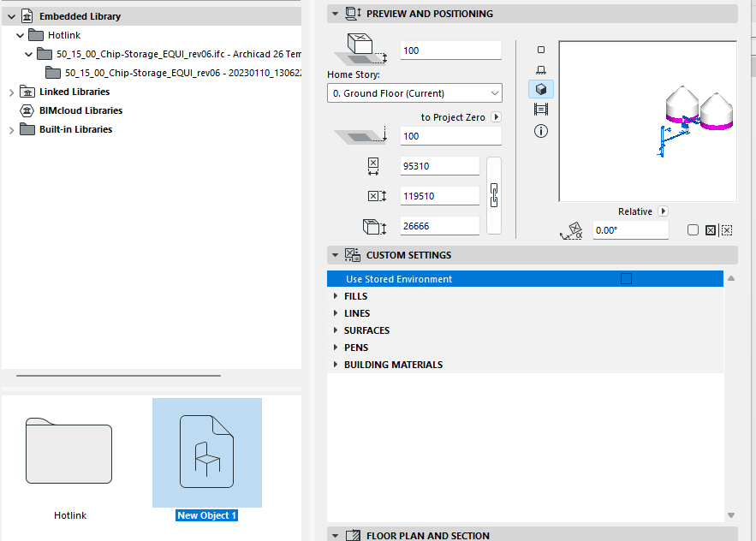Click the width dimension 1 icon
Image resolution: width=756 pixels, height=541 pixels.
tap(373, 166)
